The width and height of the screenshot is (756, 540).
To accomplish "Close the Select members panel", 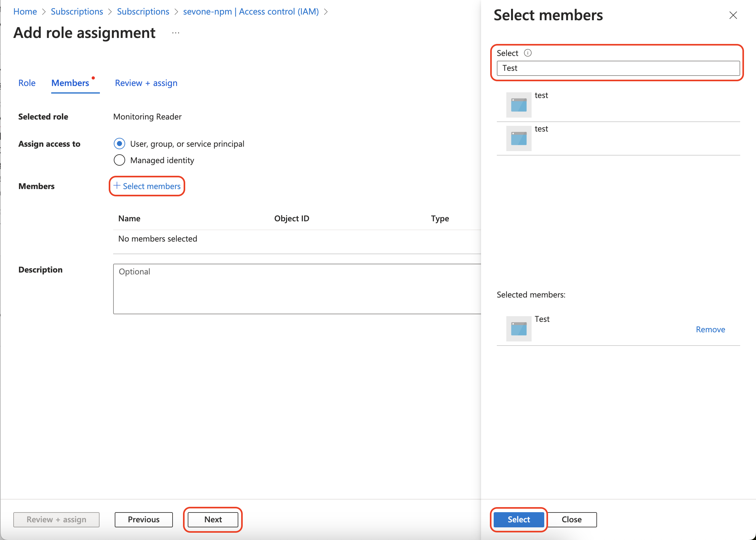I will pyautogui.click(x=733, y=15).
